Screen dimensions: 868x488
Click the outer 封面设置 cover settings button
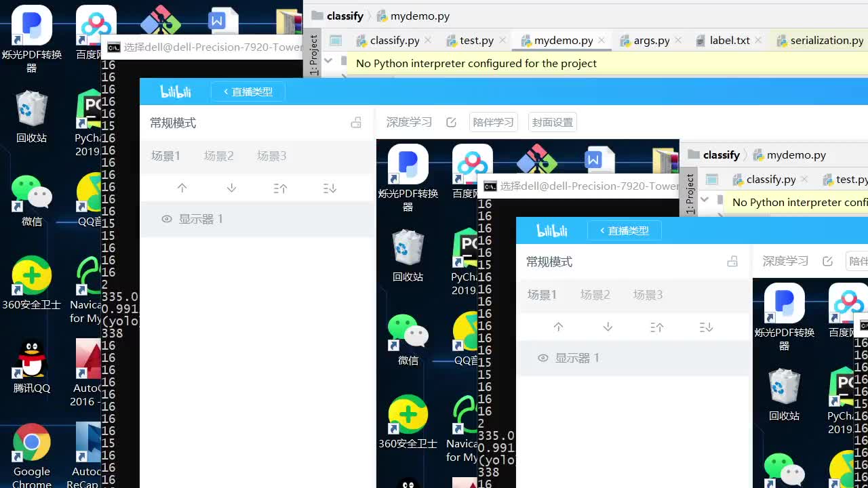553,123
